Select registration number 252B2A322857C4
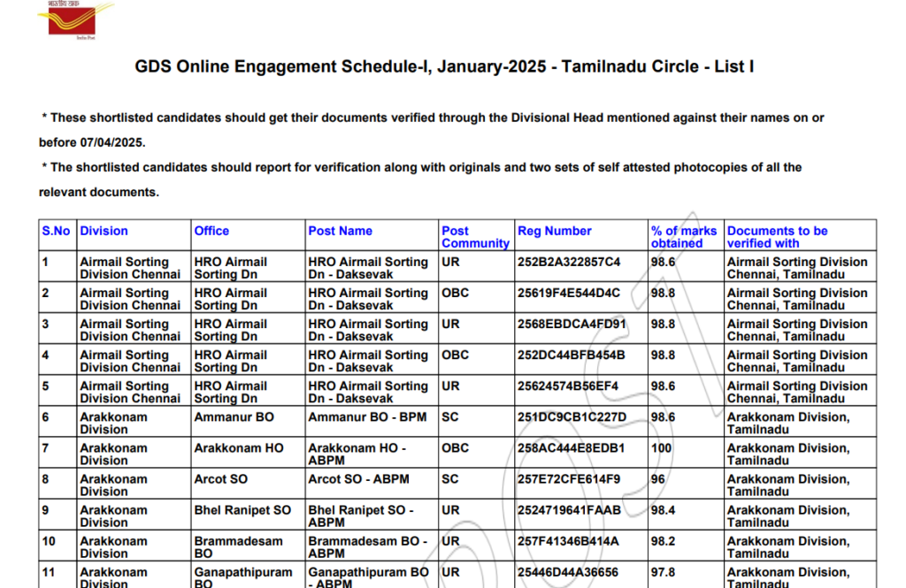This screenshot has height=588, width=906. coord(569,263)
